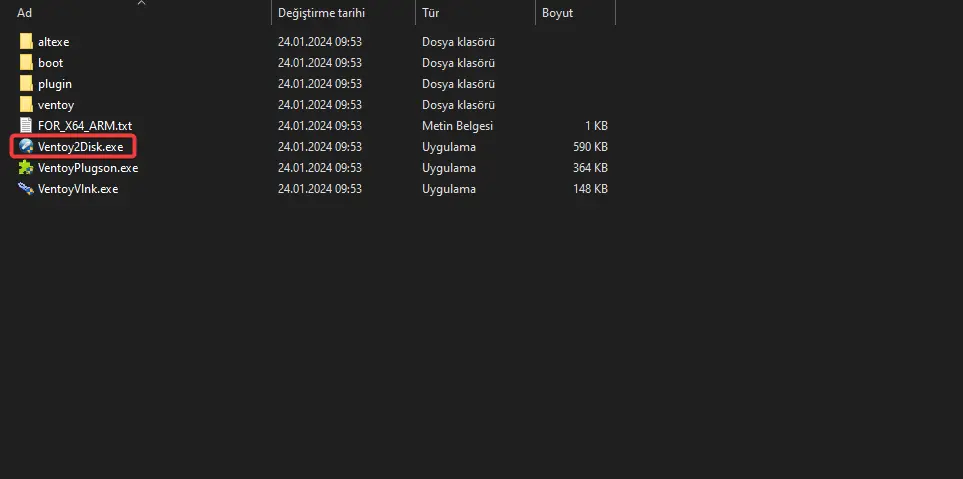Click the FOR_X64_ARM.txt document icon

coord(26,125)
